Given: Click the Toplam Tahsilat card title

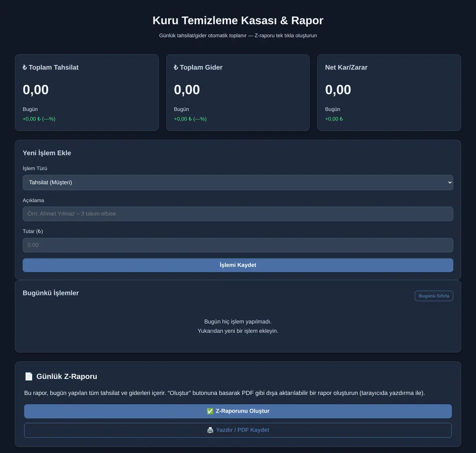Looking at the screenshot, I should pos(50,67).
